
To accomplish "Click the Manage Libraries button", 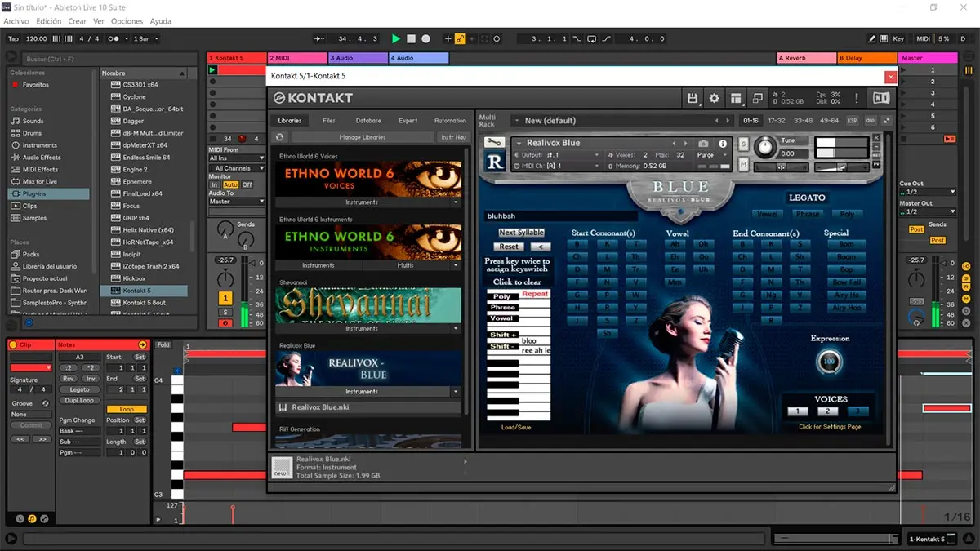I will 362,137.
